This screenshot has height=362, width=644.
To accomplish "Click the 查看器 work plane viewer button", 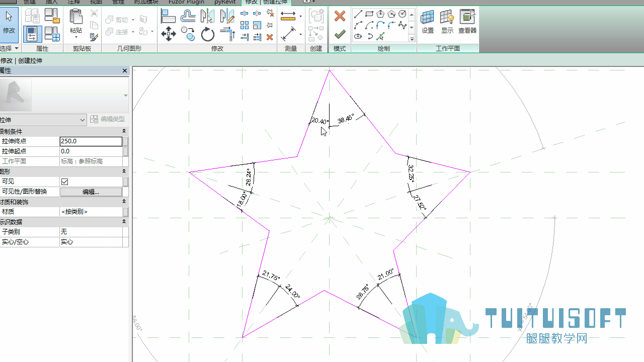I will (467, 22).
